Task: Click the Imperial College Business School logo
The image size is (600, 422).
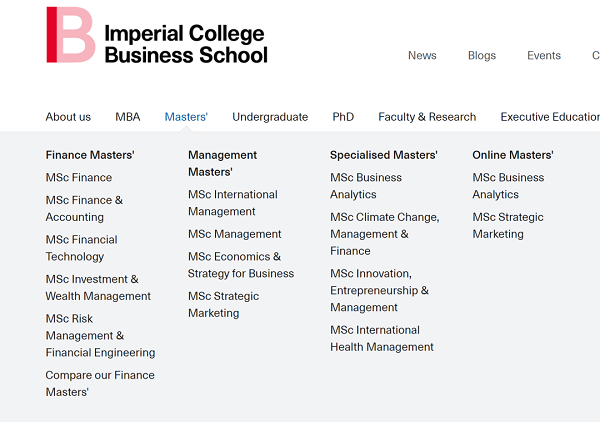Action: [157, 35]
